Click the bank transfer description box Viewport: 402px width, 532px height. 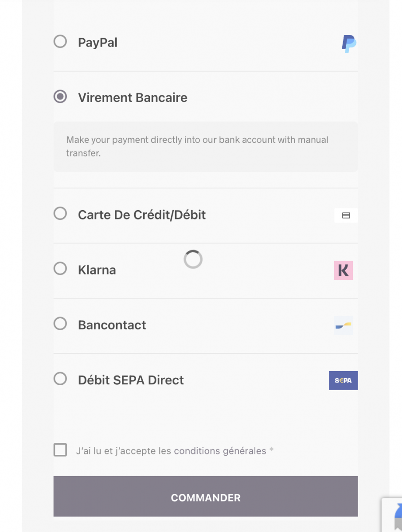pyautogui.click(x=205, y=147)
